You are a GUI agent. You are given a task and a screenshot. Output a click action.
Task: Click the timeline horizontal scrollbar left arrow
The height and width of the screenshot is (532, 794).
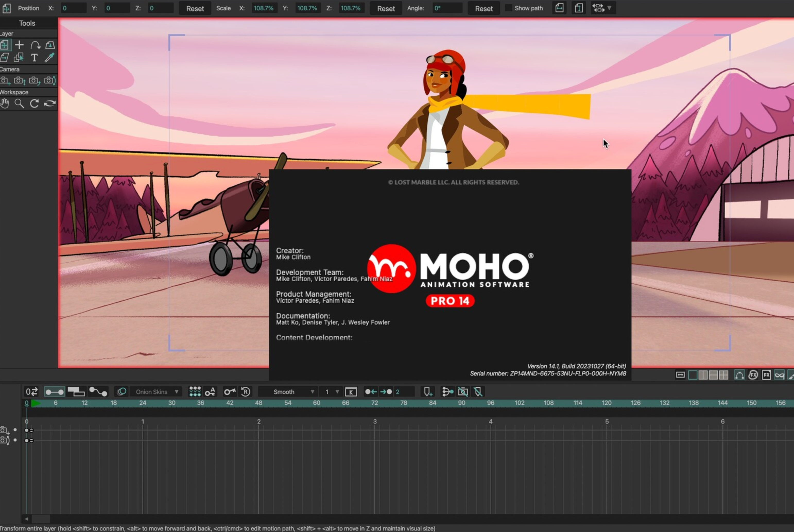tap(27, 519)
